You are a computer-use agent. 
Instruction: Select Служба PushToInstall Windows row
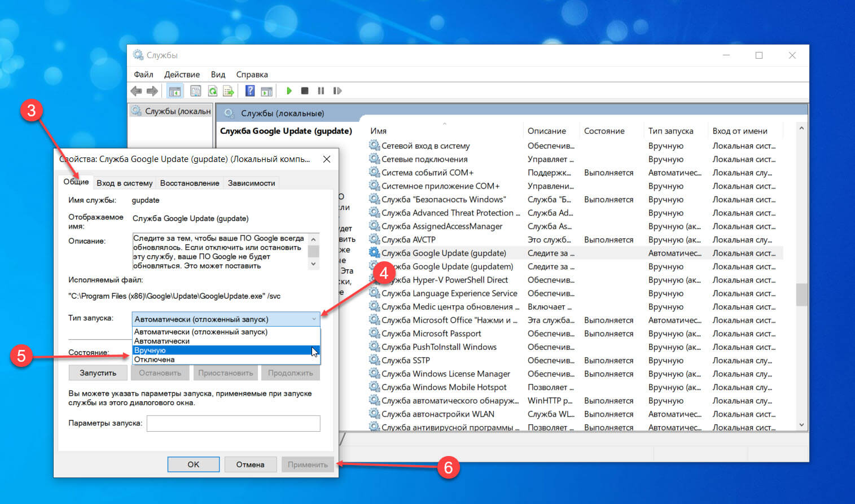(x=576, y=347)
